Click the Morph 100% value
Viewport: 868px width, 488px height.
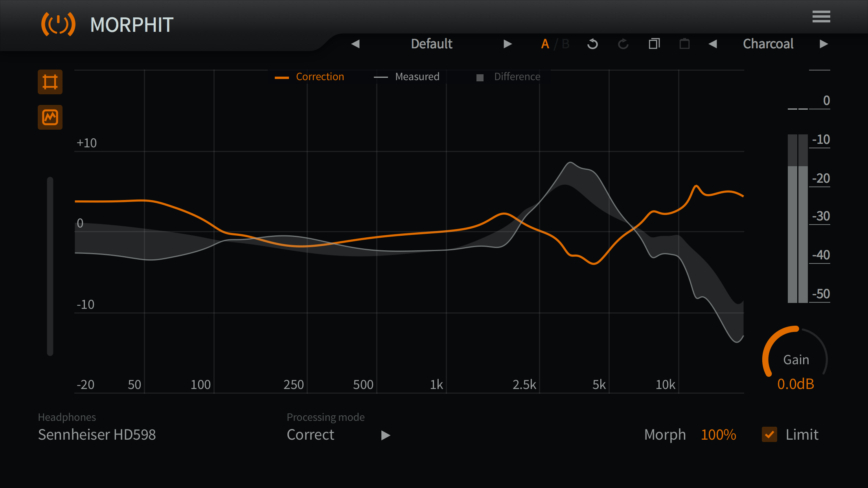coord(718,435)
